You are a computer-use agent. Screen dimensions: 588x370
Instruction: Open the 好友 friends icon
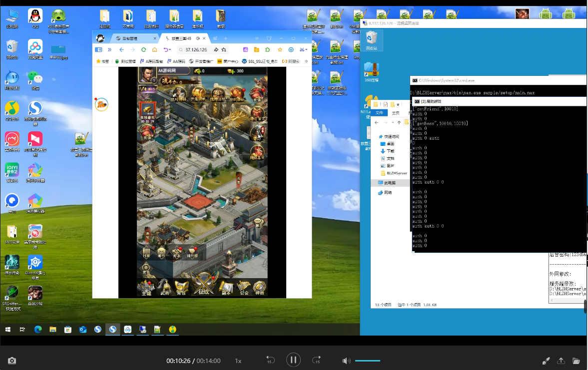(177, 252)
